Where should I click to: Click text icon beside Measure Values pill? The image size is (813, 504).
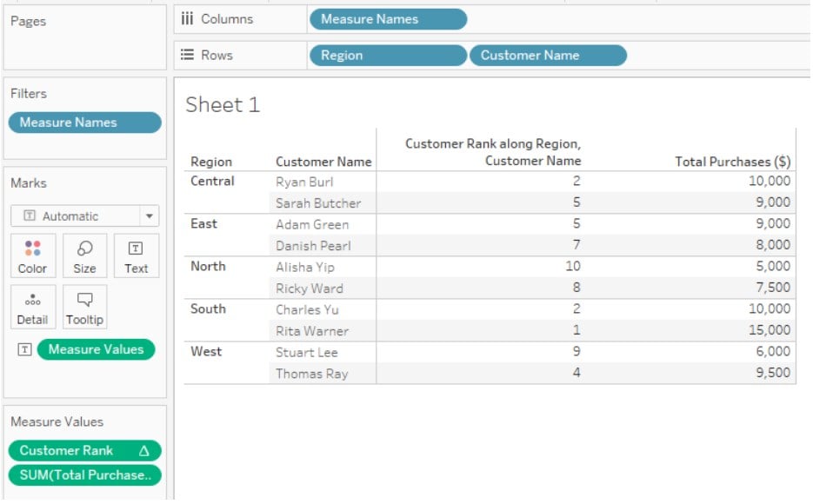tap(24, 349)
